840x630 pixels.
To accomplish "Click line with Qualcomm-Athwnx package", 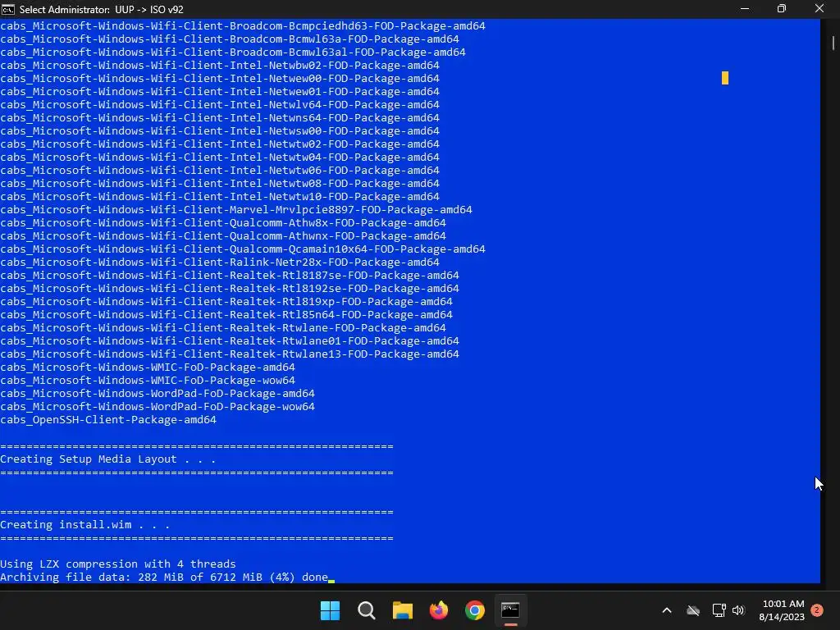I will [x=223, y=235].
